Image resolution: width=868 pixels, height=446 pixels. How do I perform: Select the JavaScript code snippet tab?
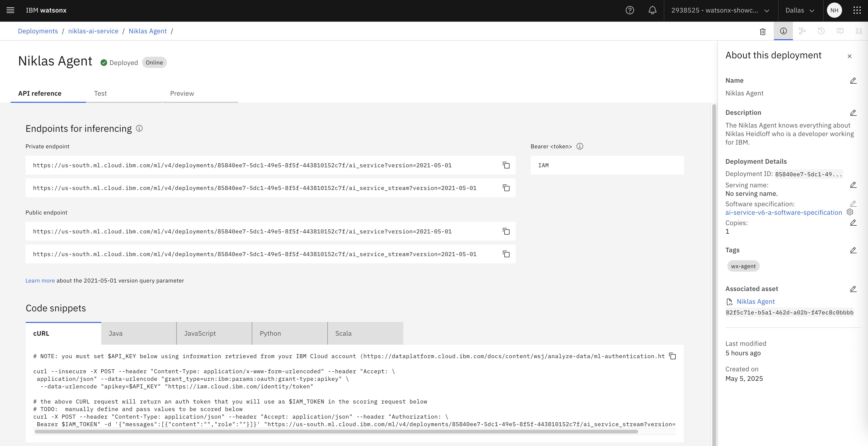point(214,333)
